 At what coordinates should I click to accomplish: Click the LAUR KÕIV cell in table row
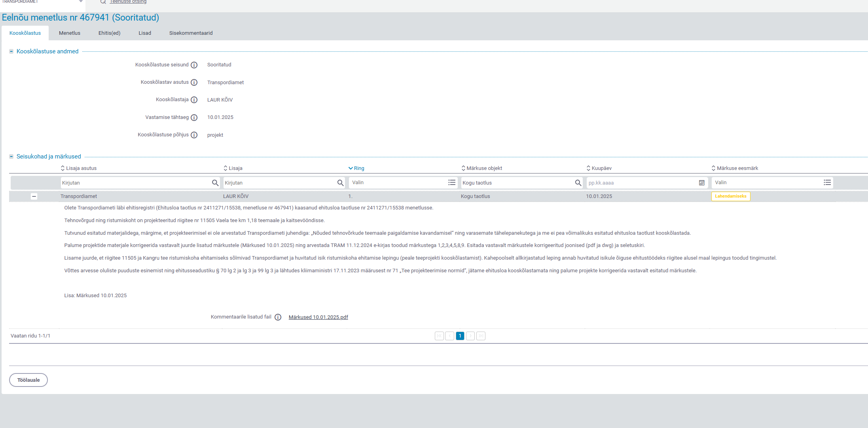coord(236,196)
